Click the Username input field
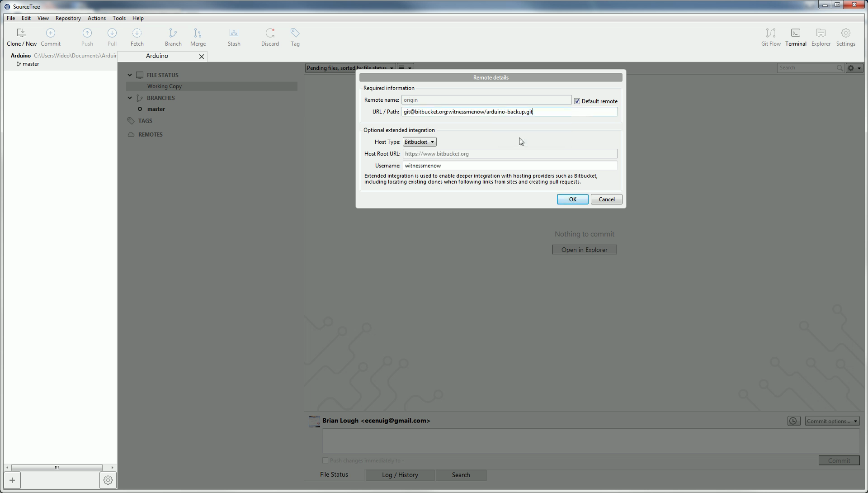 (x=509, y=166)
